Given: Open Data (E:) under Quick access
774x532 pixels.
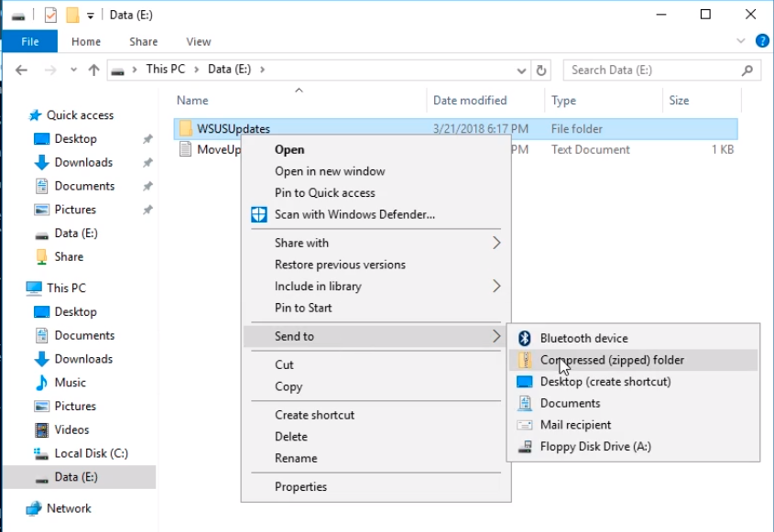Looking at the screenshot, I should point(76,233).
